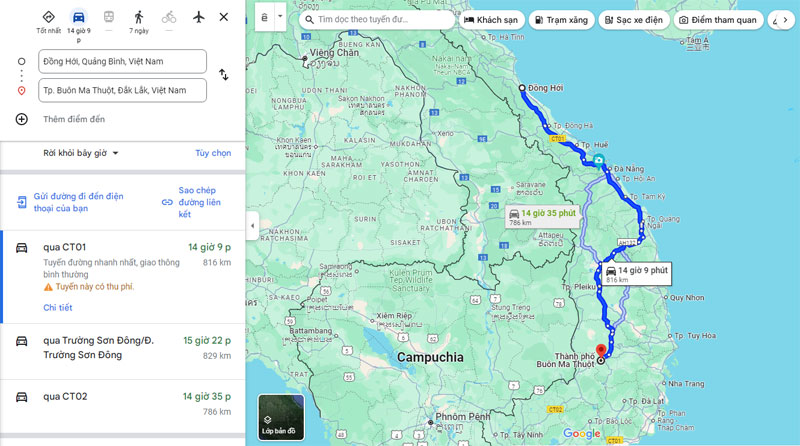Click the Đồng Hới origin marker on map
The height and width of the screenshot is (446, 800).
[522, 88]
